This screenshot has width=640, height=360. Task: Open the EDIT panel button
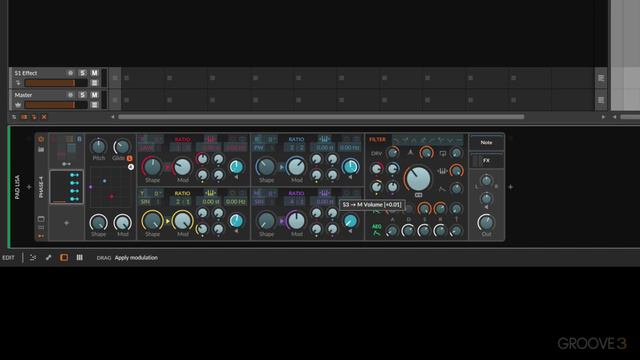(x=8, y=258)
